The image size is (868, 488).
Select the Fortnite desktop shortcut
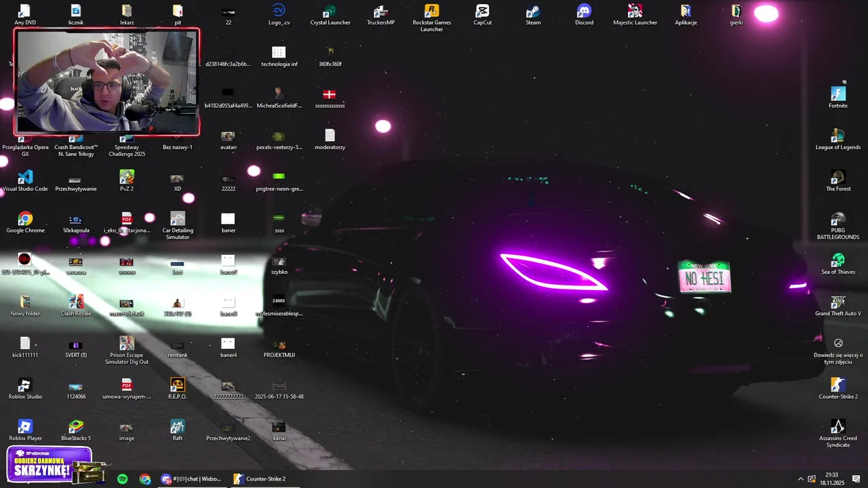click(x=838, y=98)
